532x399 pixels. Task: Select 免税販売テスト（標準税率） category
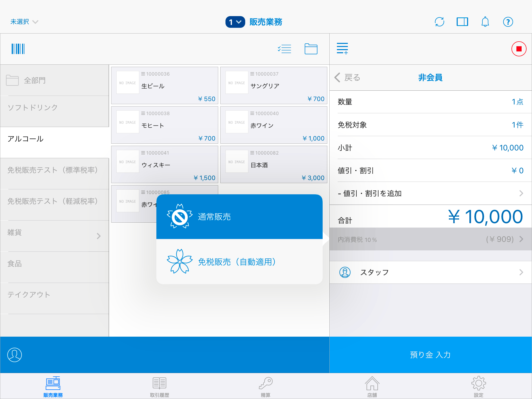click(55, 174)
